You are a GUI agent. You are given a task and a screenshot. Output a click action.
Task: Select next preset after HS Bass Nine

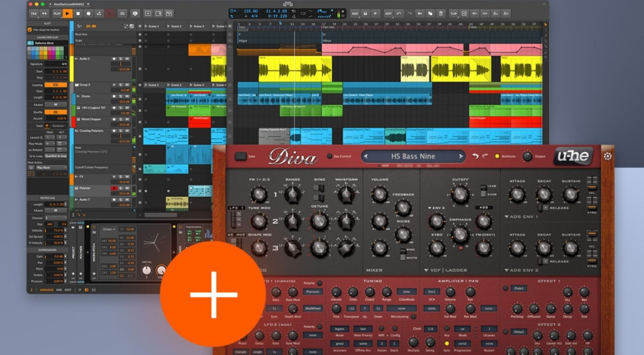pos(461,156)
